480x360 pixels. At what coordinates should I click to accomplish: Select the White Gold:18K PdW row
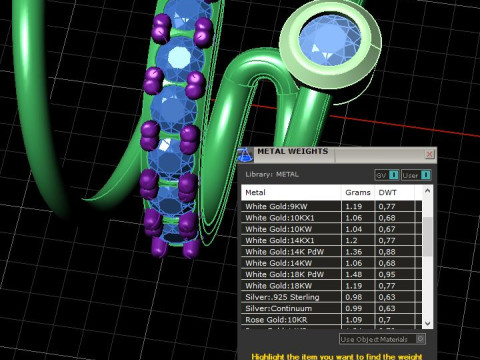331,274
